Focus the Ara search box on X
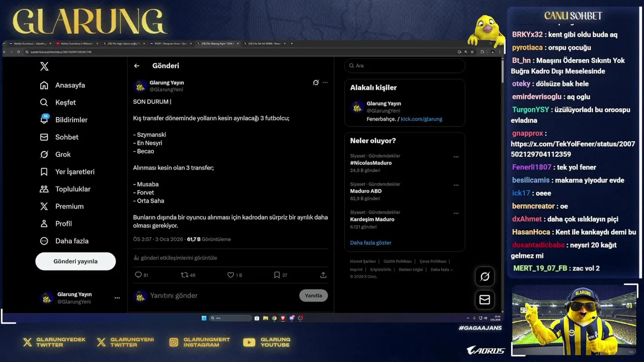The width and height of the screenshot is (644, 362). pos(405,66)
